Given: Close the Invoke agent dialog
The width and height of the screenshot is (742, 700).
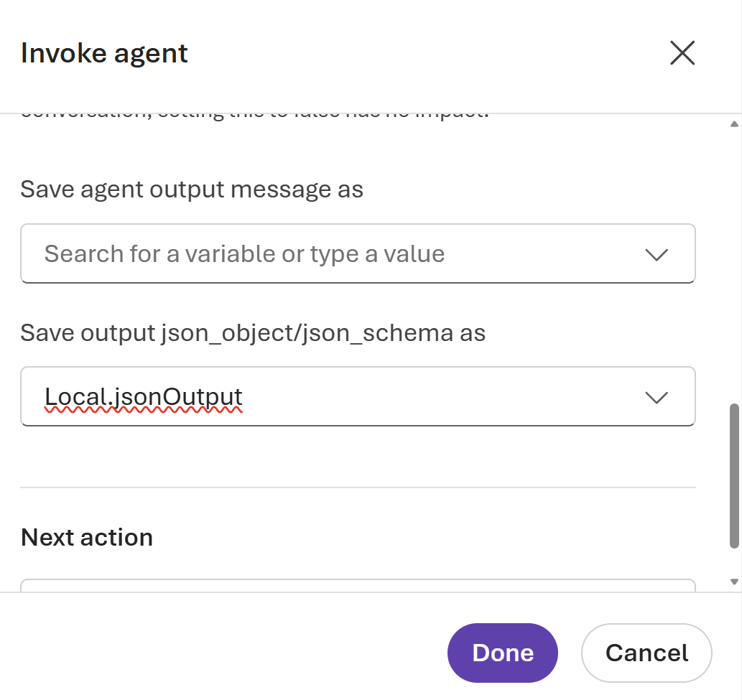Looking at the screenshot, I should pyautogui.click(x=682, y=52).
